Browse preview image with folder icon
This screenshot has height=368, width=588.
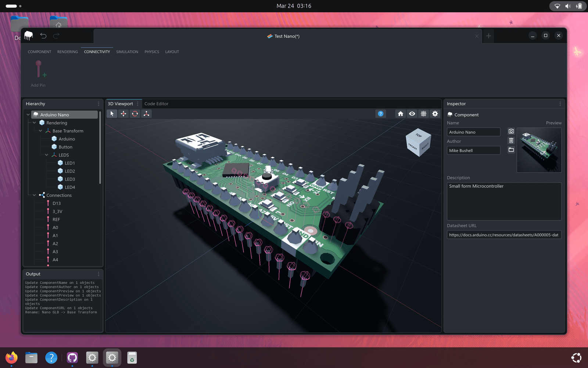511,150
